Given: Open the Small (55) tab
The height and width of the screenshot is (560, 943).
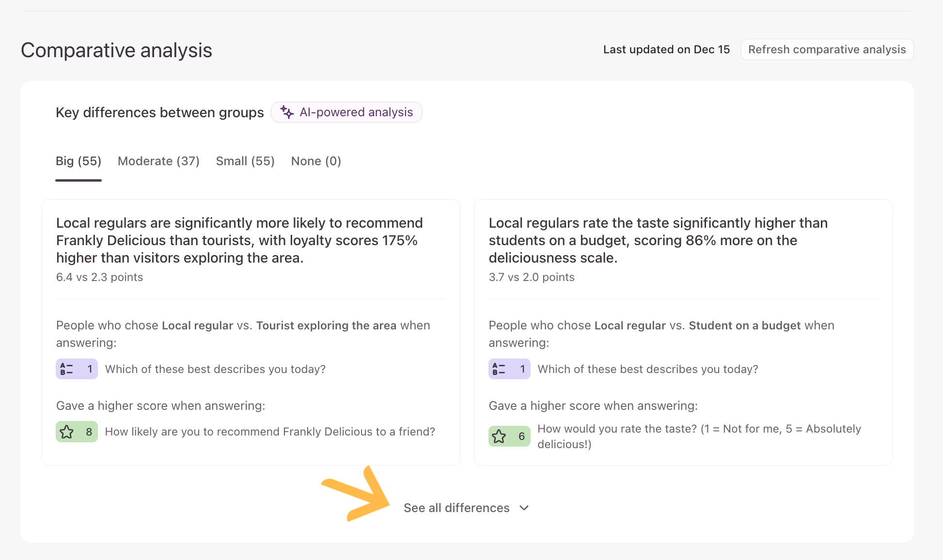Looking at the screenshot, I should [x=245, y=161].
